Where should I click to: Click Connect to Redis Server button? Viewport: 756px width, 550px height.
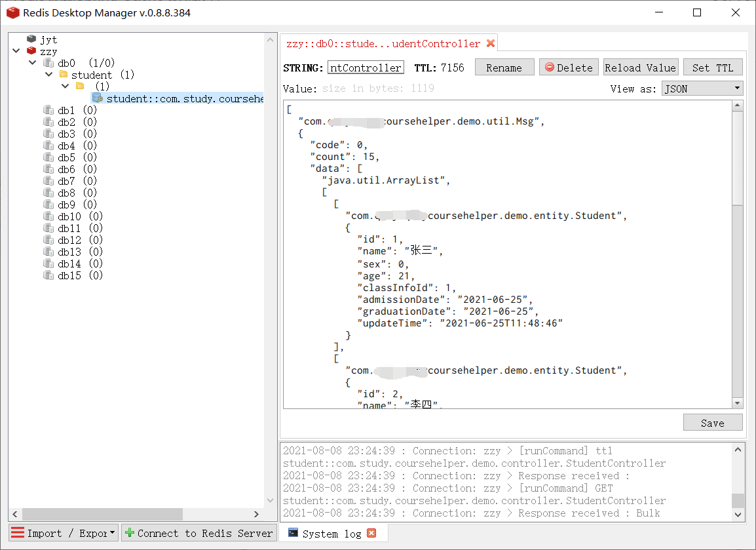(200, 533)
